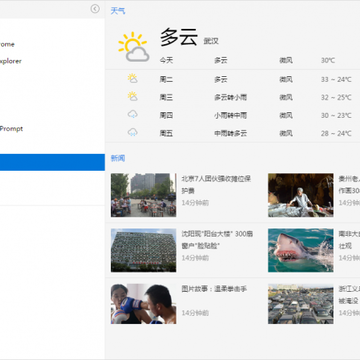The width and height of the screenshot is (360, 360).
Task: Click the 周五 rain cloud forecast icon
Action: click(x=132, y=133)
